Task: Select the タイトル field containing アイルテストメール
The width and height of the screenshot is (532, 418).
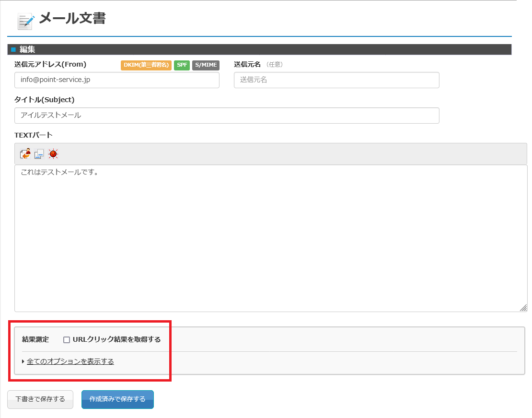Action: pyautogui.click(x=226, y=116)
